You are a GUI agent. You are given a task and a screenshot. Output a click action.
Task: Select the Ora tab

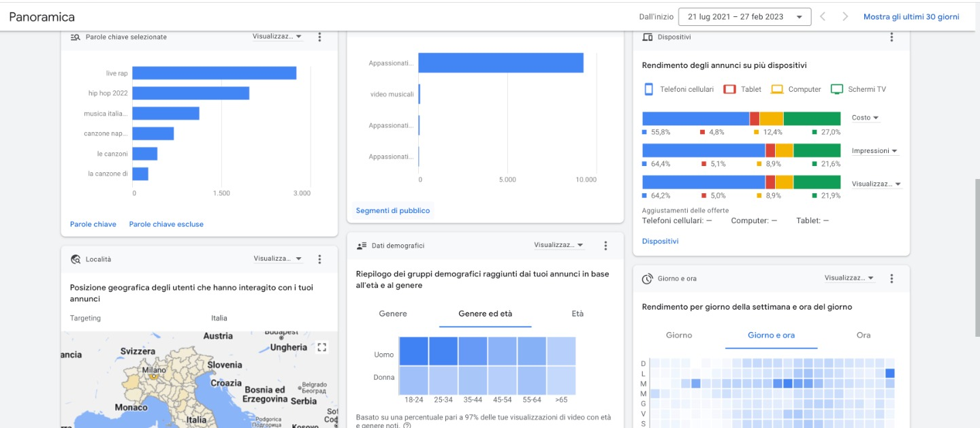[864, 335]
